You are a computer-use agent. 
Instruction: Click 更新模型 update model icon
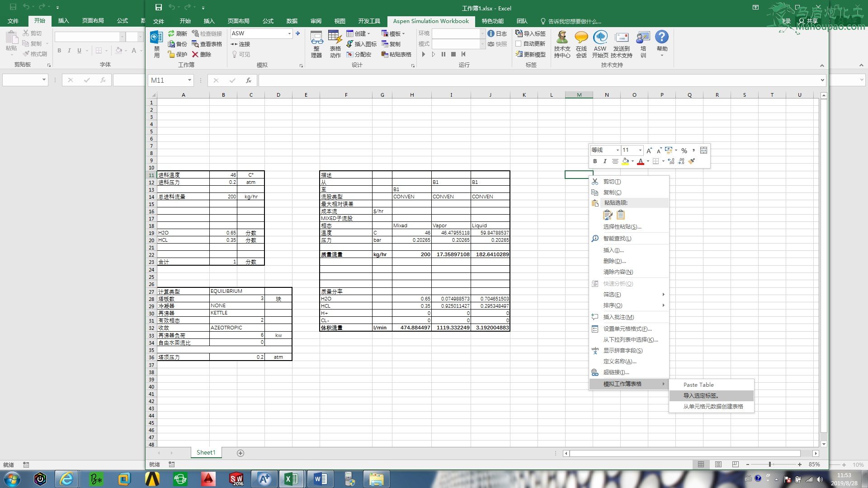pyautogui.click(x=519, y=54)
